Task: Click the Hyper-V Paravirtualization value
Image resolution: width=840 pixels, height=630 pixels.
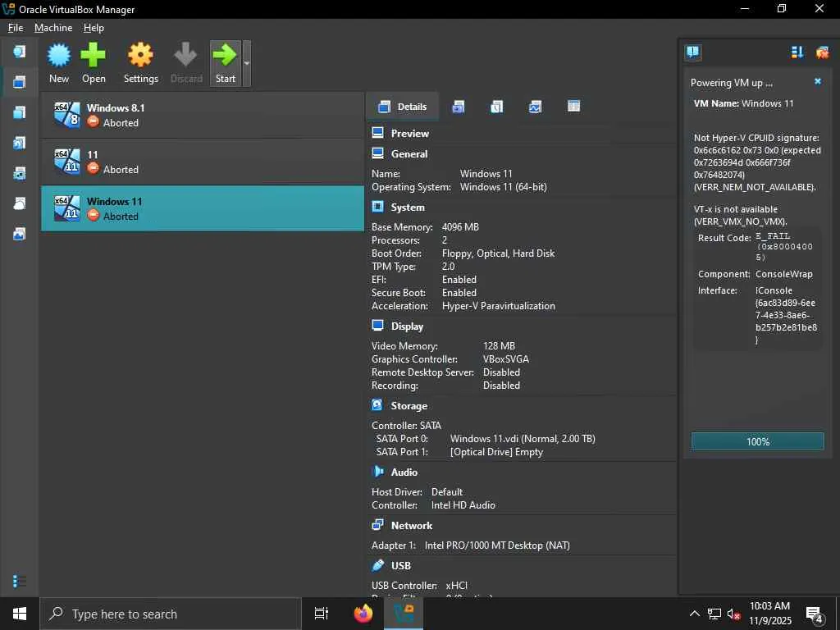Action: click(x=499, y=306)
